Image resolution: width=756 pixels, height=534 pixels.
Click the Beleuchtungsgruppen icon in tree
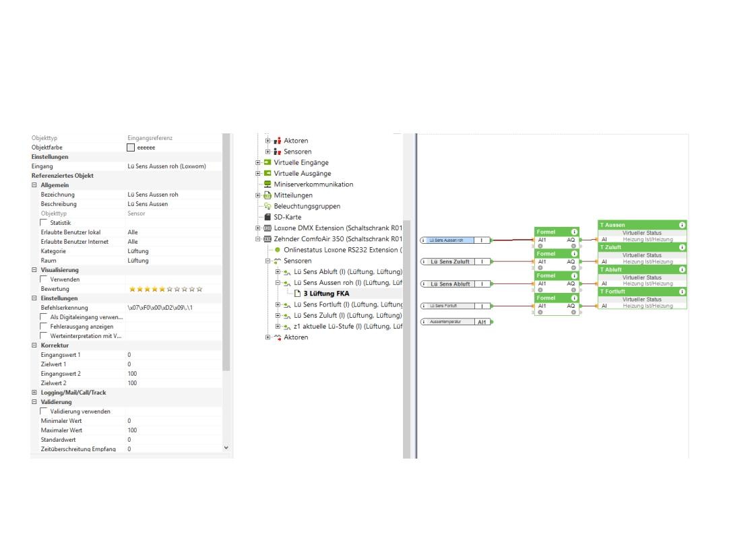pos(267,206)
